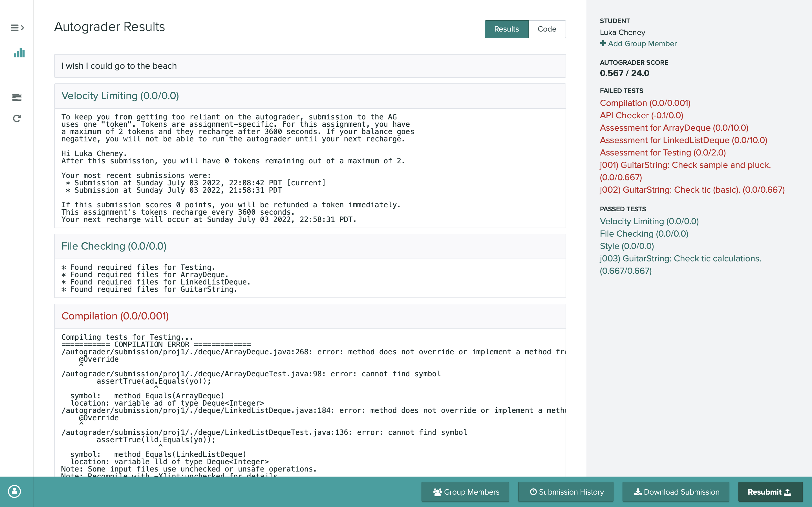Jump to failed Assessment for ArrayDeque test

(674, 128)
